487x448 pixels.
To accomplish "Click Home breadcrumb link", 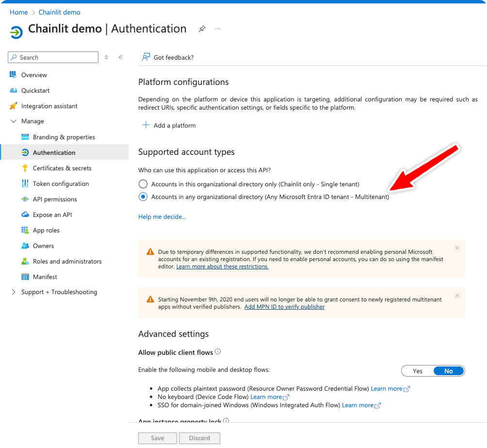I will tap(18, 12).
